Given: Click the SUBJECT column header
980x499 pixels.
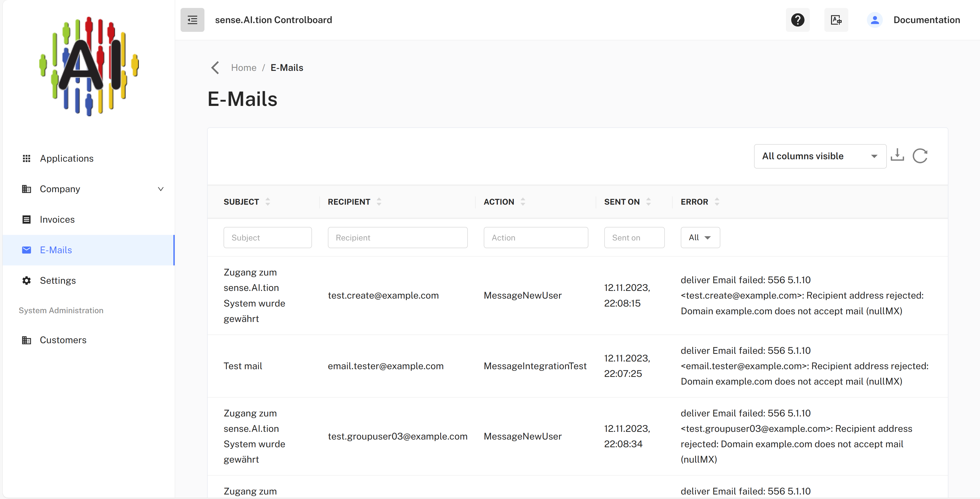Looking at the screenshot, I should (x=241, y=201).
